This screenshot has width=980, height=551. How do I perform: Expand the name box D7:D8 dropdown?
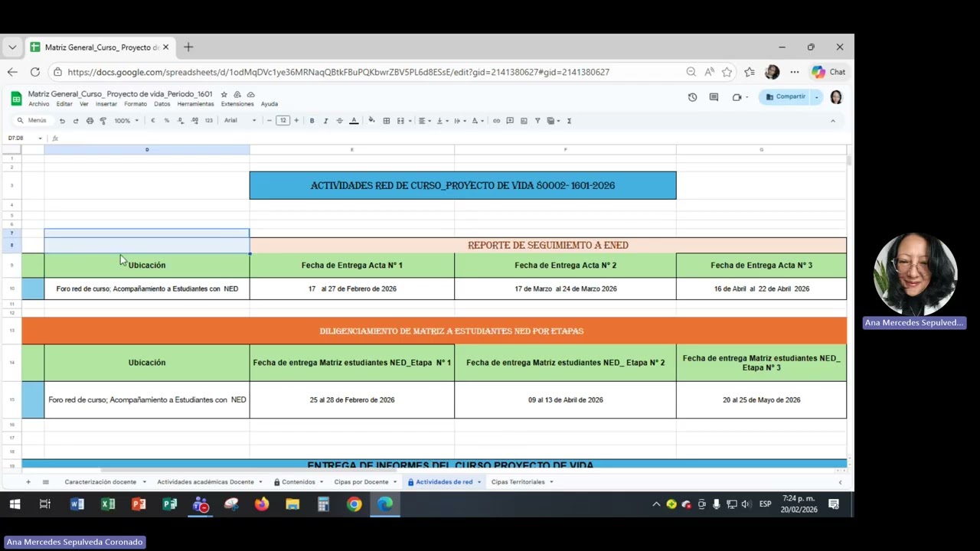click(x=40, y=139)
